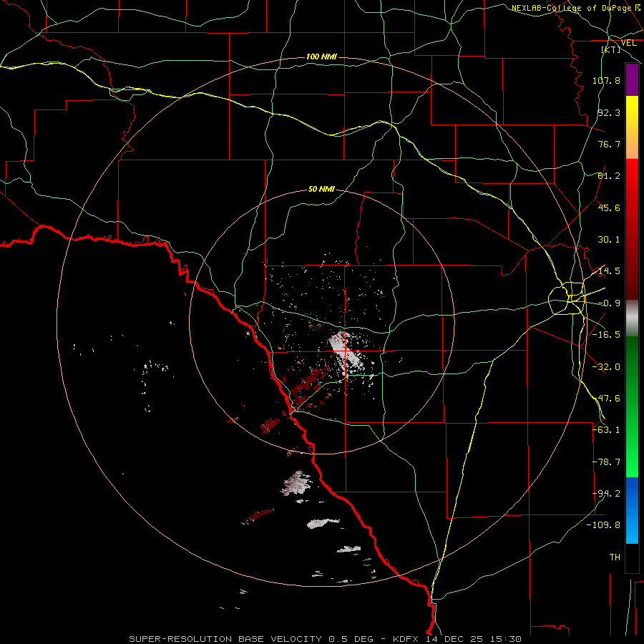
Task: Click the -32.0 legend value
Action: pyautogui.click(x=606, y=367)
